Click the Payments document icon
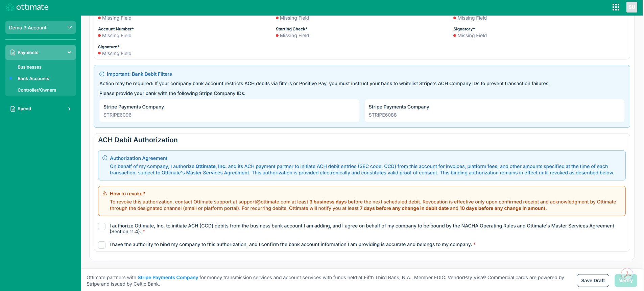The width and height of the screenshot is (644, 291). (13, 52)
